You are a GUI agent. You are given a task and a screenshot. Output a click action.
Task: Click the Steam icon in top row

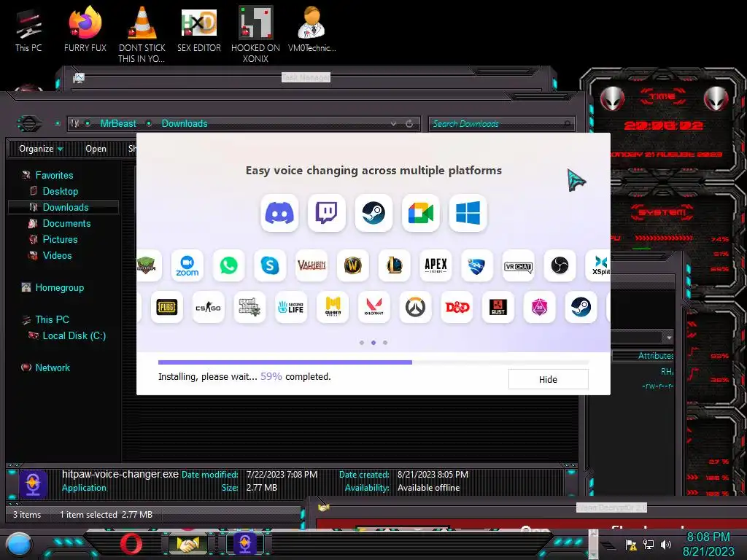pyautogui.click(x=373, y=213)
